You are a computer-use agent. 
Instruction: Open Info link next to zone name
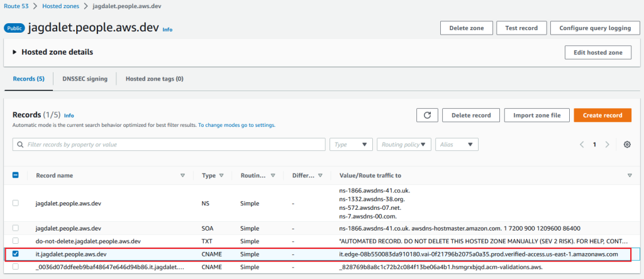pyautogui.click(x=167, y=30)
